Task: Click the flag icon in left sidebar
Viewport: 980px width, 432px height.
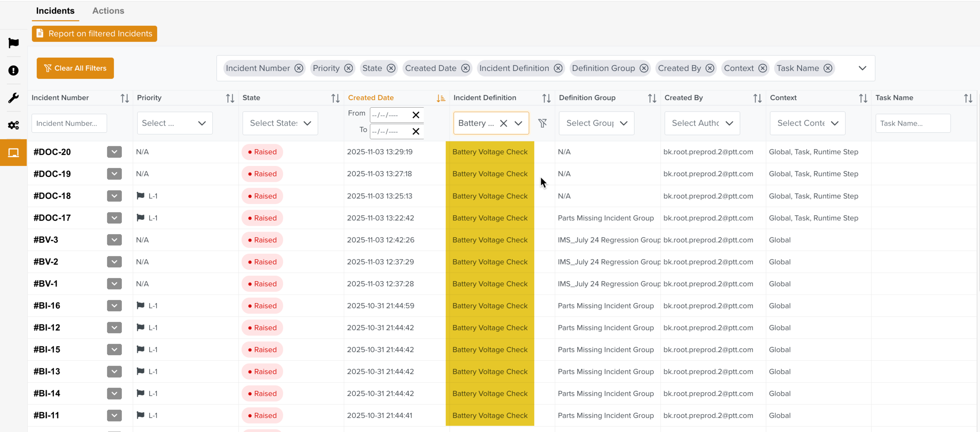Action: 13,43
